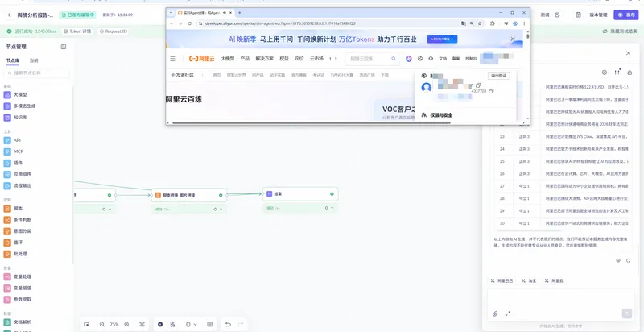Viewport: 644px width, 332px height.
Task: Bookmark this page in the browser window
Action: [x=480, y=23]
